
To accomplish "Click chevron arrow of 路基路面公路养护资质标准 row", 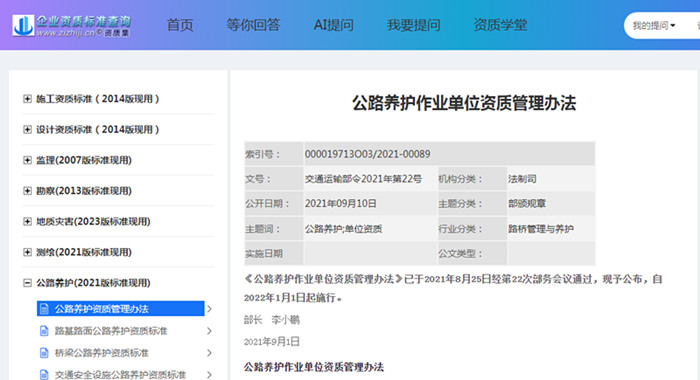I will point(209,331).
